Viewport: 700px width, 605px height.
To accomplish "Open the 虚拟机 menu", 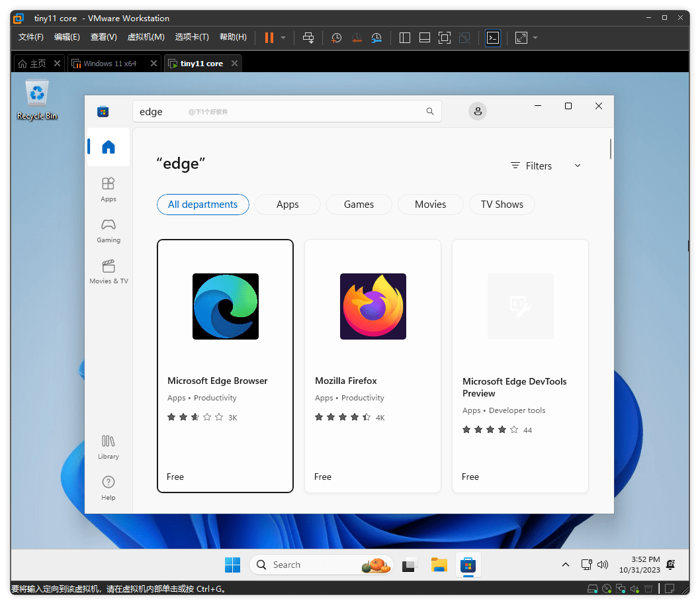I will [x=146, y=37].
